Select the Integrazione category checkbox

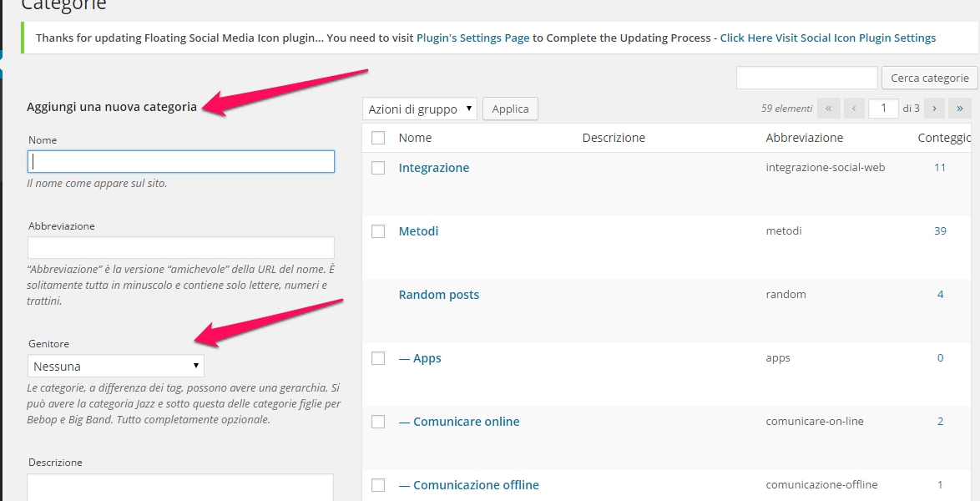click(x=378, y=168)
